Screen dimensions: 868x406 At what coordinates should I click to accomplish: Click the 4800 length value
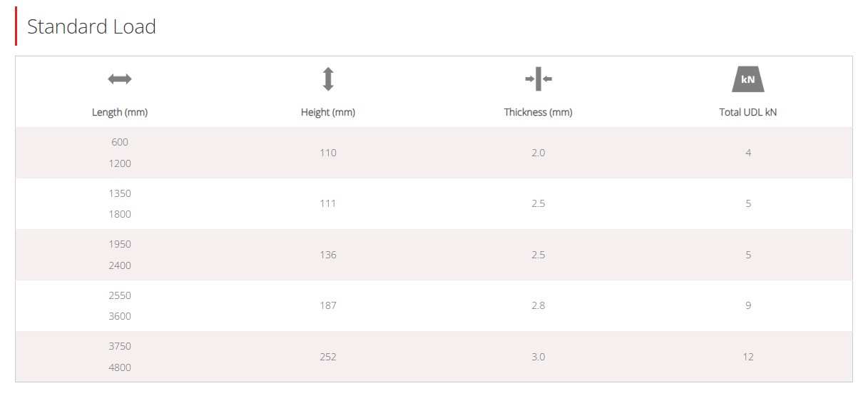pos(120,368)
